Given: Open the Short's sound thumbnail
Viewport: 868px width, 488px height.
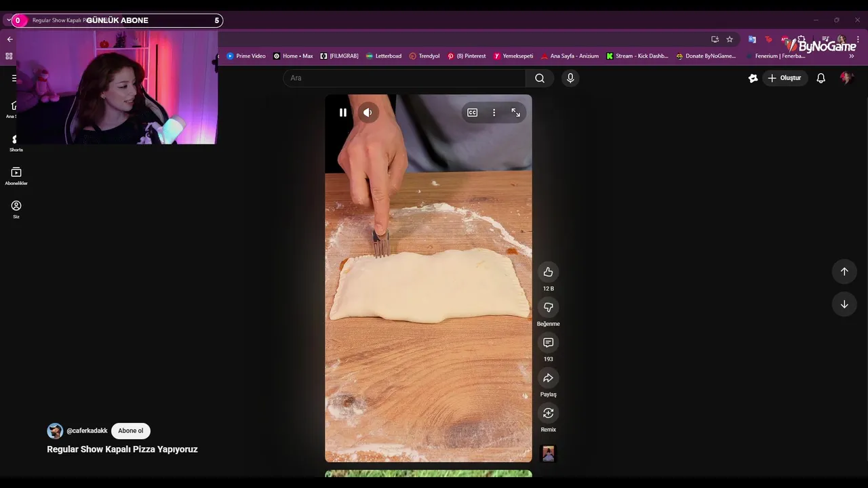Looking at the screenshot, I should point(549,453).
